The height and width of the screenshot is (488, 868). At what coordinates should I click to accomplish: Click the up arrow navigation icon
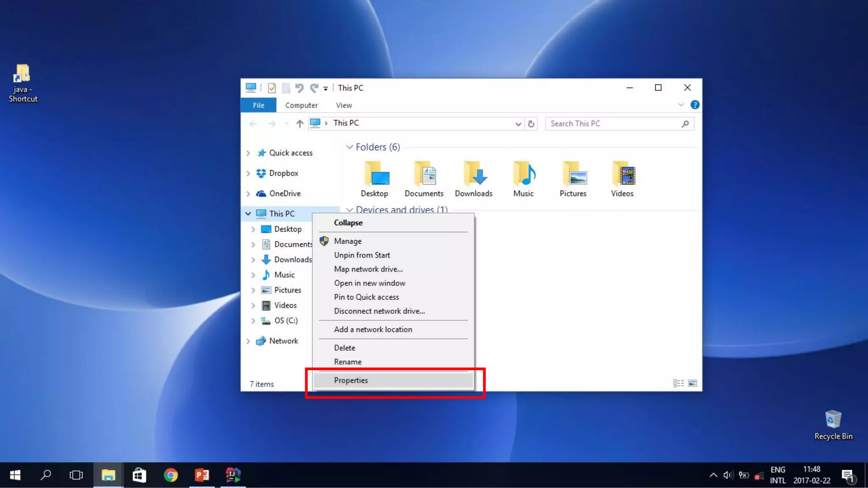coord(300,124)
